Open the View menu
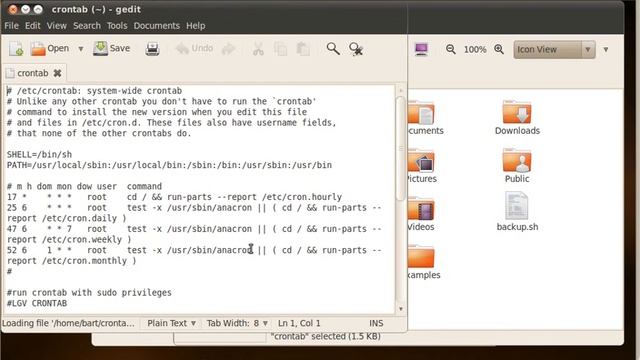The image size is (640, 360). pyautogui.click(x=56, y=26)
